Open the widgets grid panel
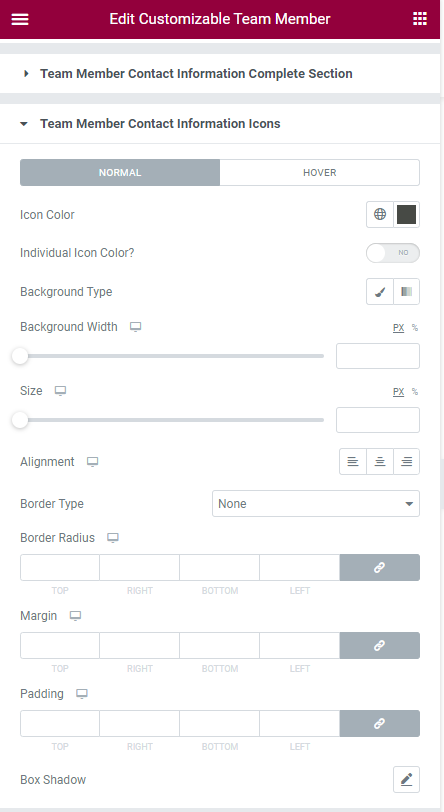Viewport: 444px width, 812px height. [420, 19]
